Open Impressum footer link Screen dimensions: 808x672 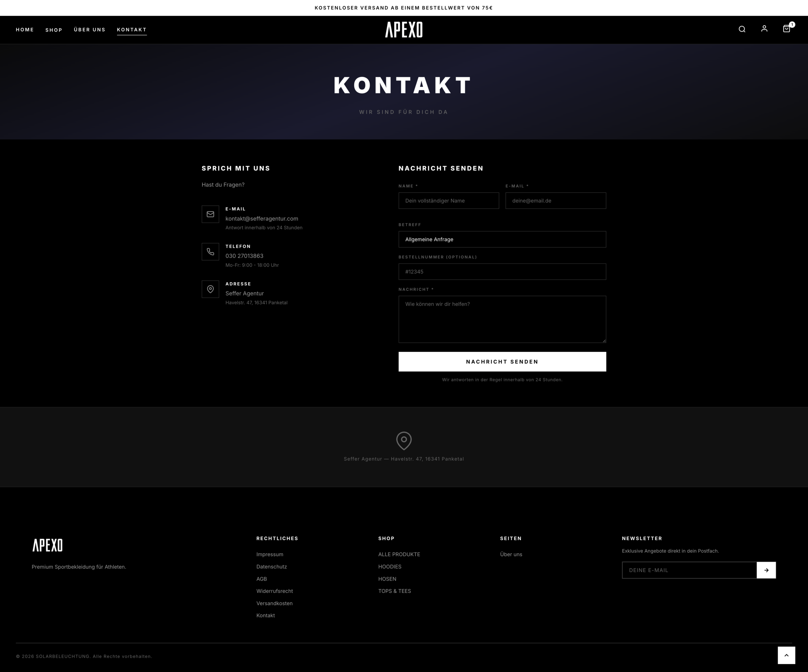pos(270,554)
